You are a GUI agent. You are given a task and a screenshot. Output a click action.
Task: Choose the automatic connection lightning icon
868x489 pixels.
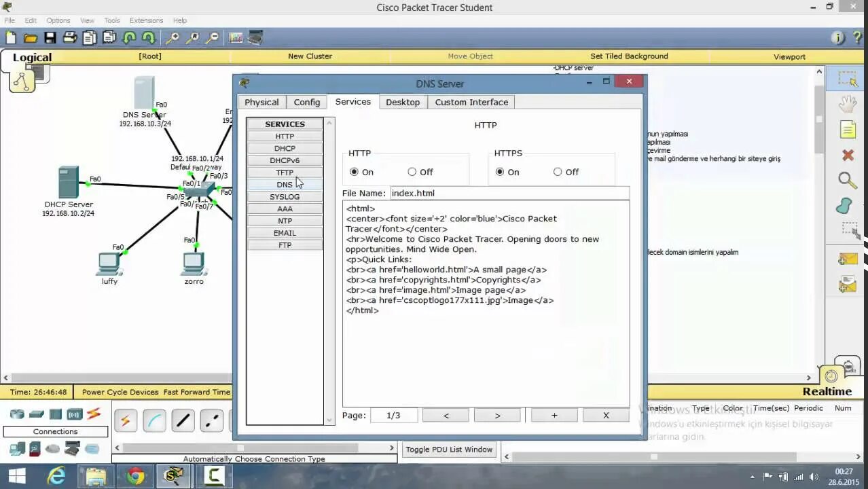(x=125, y=421)
